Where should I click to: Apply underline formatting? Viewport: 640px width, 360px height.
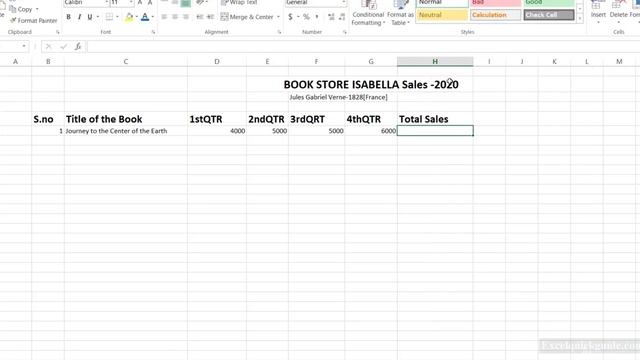point(89,17)
